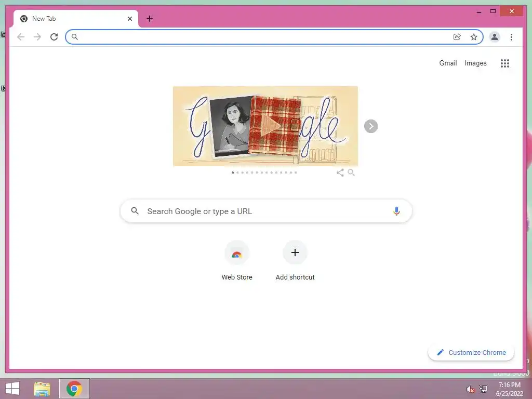Click the Chrome taskbar icon
The width and height of the screenshot is (532, 399).
click(x=74, y=389)
